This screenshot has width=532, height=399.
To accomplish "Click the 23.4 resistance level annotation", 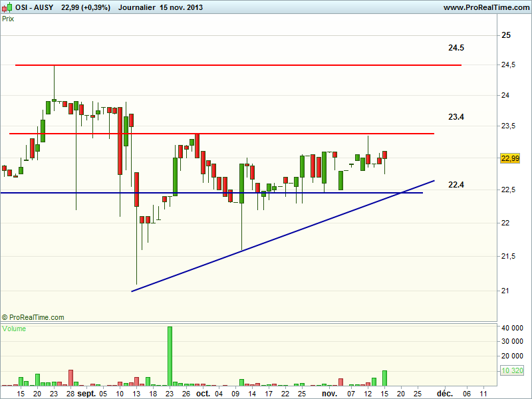I will (x=456, y=117).
